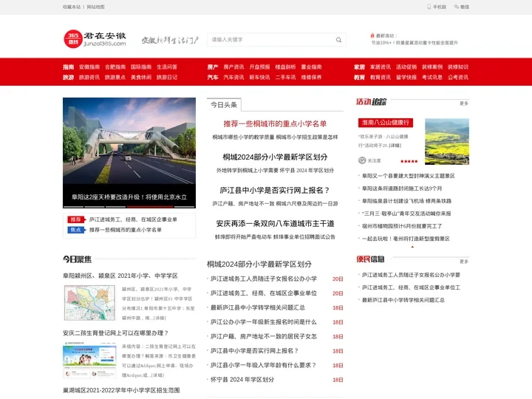532x399 pixels.
Task: Open 网站地图 in the top bar
Action: (95, 7)
